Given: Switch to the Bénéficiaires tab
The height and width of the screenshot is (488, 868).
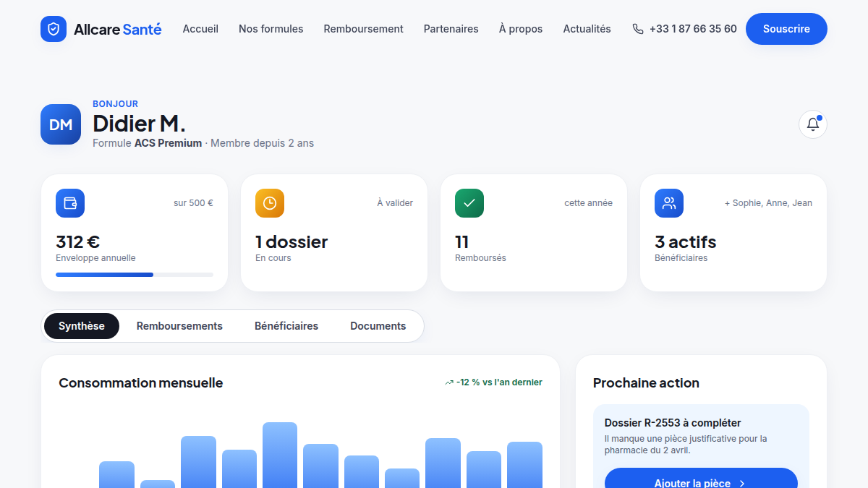Looking at the screenshot, I should tap(286, 326).
